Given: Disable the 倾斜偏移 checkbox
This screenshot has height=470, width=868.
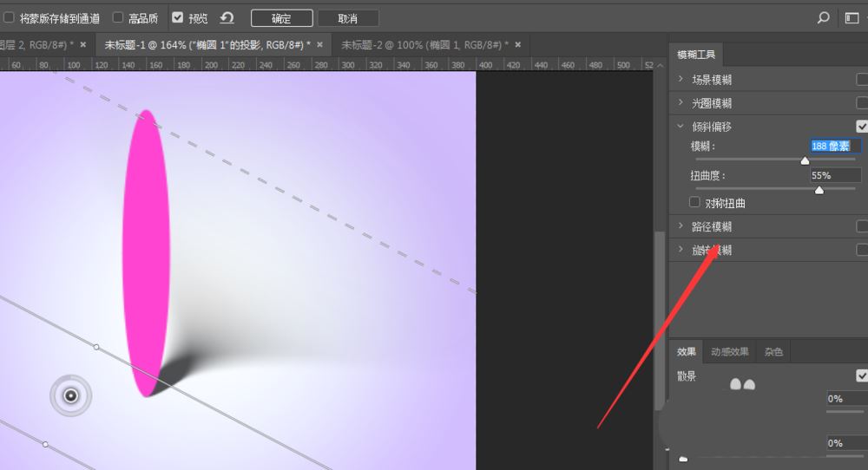Looking at the screenshot, I should [862, 127].
